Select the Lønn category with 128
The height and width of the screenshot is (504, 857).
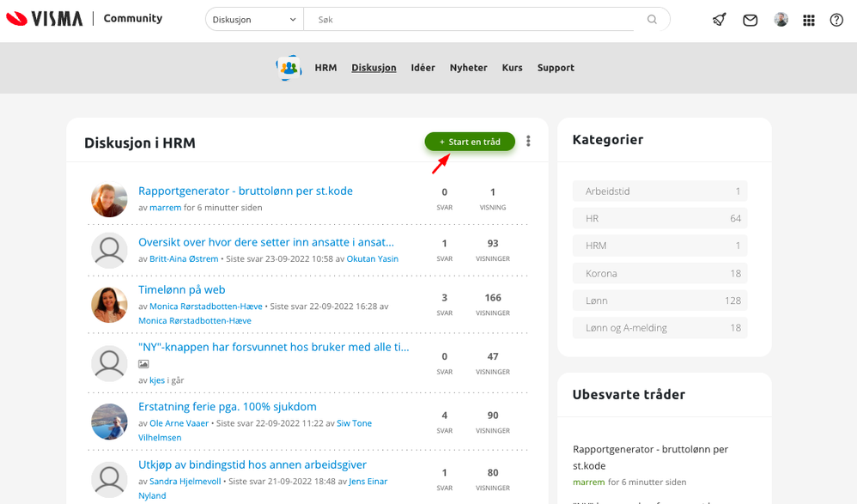click(659, 301)
